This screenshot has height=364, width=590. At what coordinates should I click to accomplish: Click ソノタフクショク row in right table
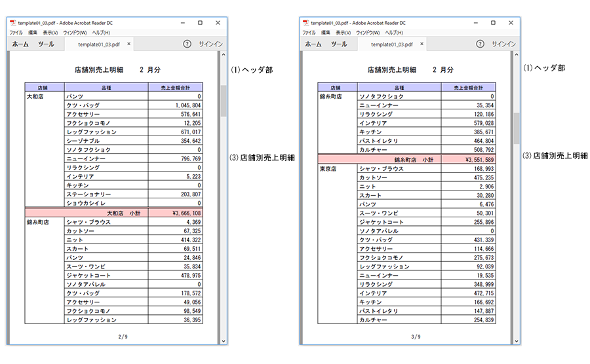426,96
